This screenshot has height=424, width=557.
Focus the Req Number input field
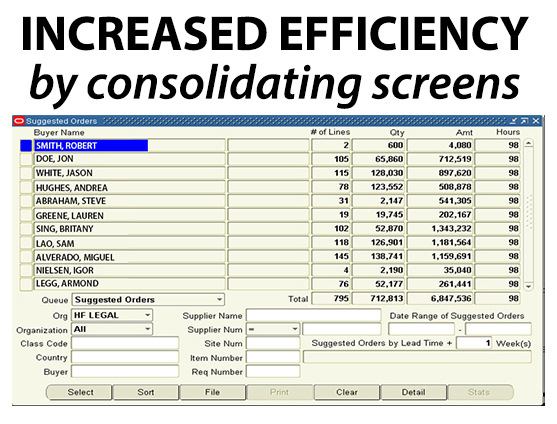coord(273,371)
